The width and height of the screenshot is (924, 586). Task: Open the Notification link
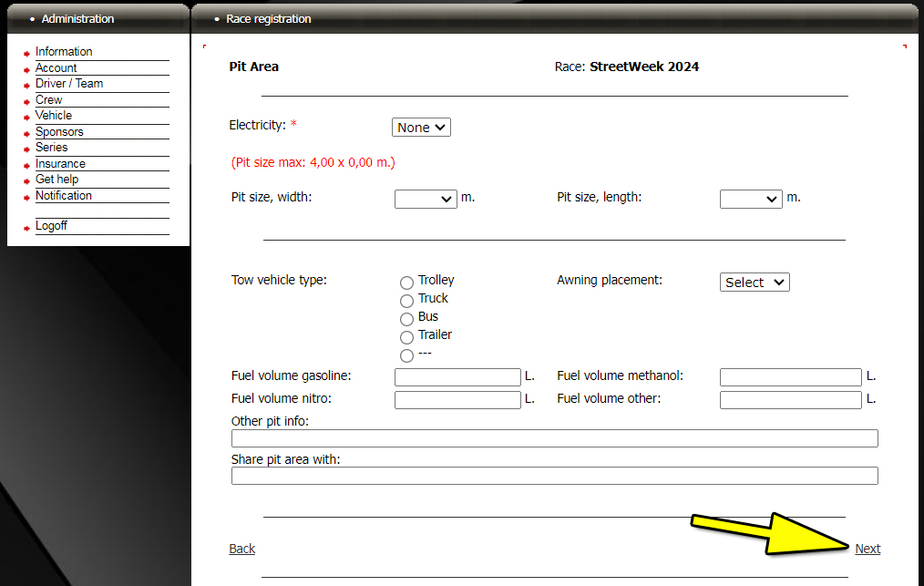(64, 195)
